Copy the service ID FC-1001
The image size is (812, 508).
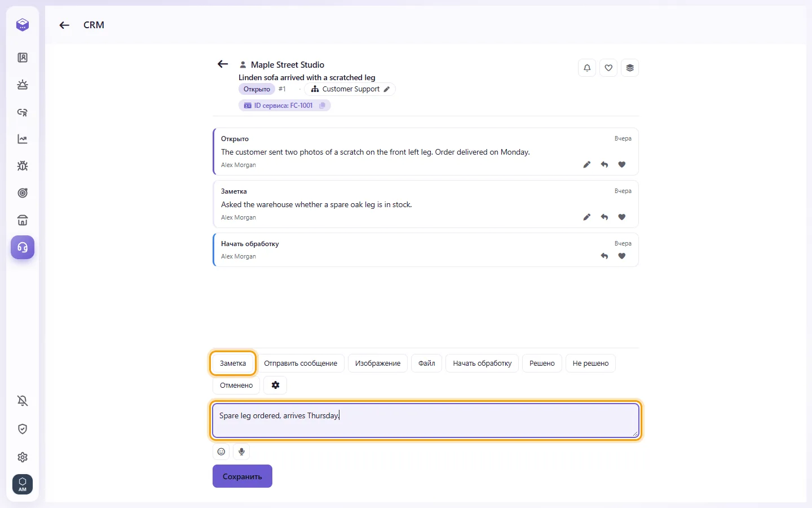(x=323, y=106)
